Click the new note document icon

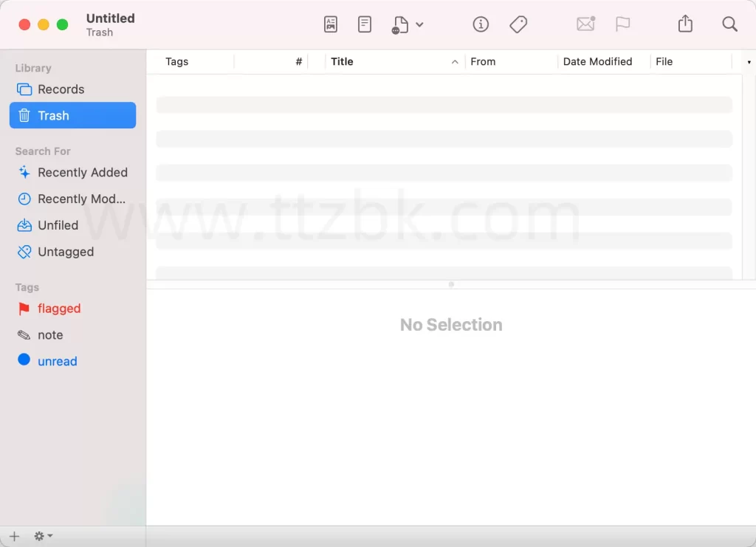[365, 24]
